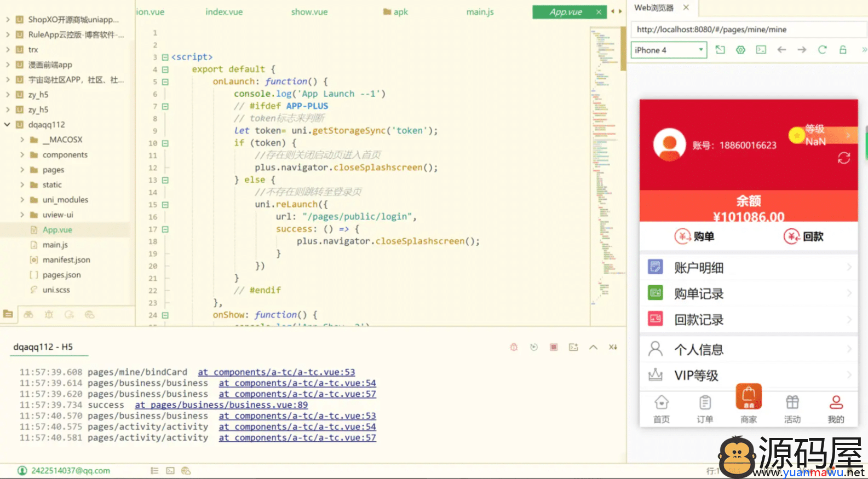Click the outline list icon in status bar
Image resolution: width=868 pixels, height=479 pixels.
[x=154, y=470]
